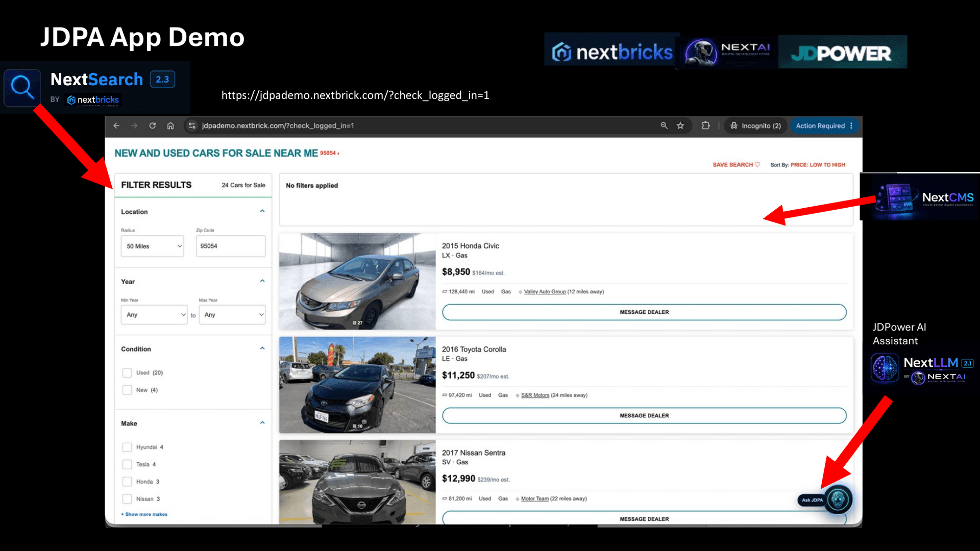Check the Honda make filter
This screenshot has width=980, height=551.
coord(127,482)
